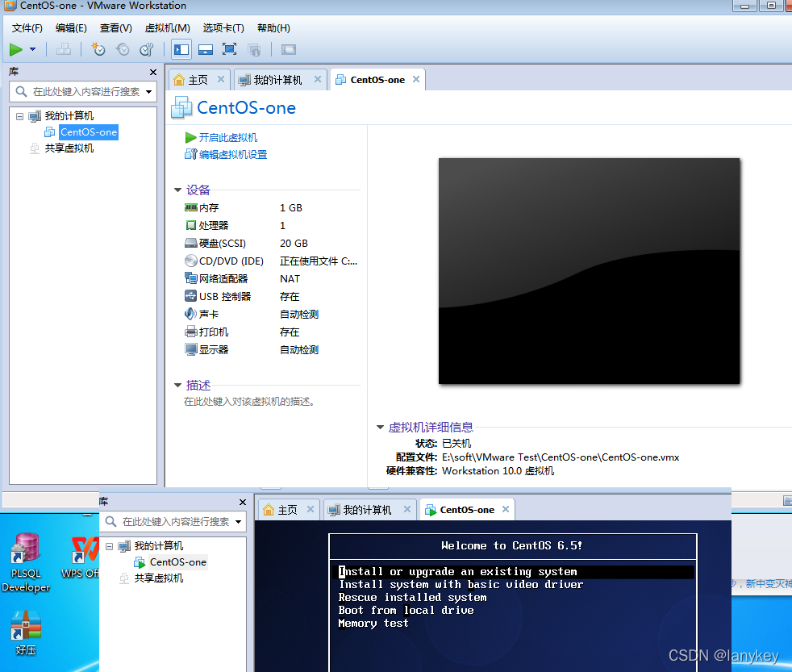Open the 好压 desktop shortcut

click(26, 633)
